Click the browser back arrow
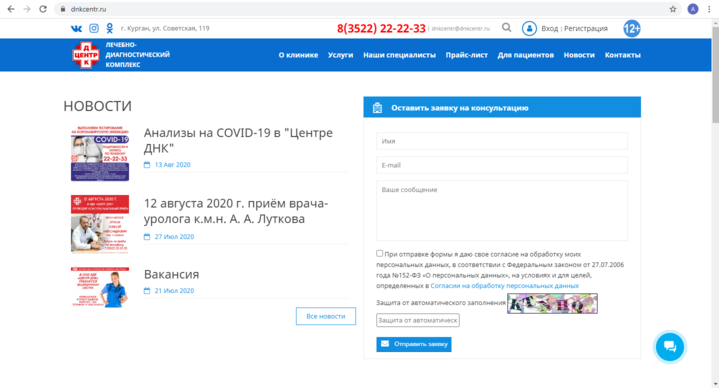The width and height of the screenshot is (719, 388). pyautogui.click(x=11, y=9)
